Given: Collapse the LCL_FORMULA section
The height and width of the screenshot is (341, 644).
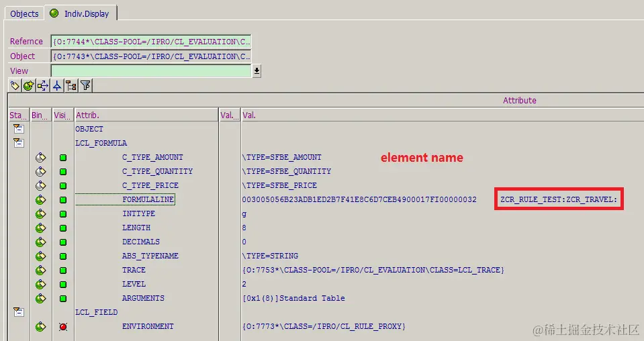Looking at the screenshot, I should (19, 143).
